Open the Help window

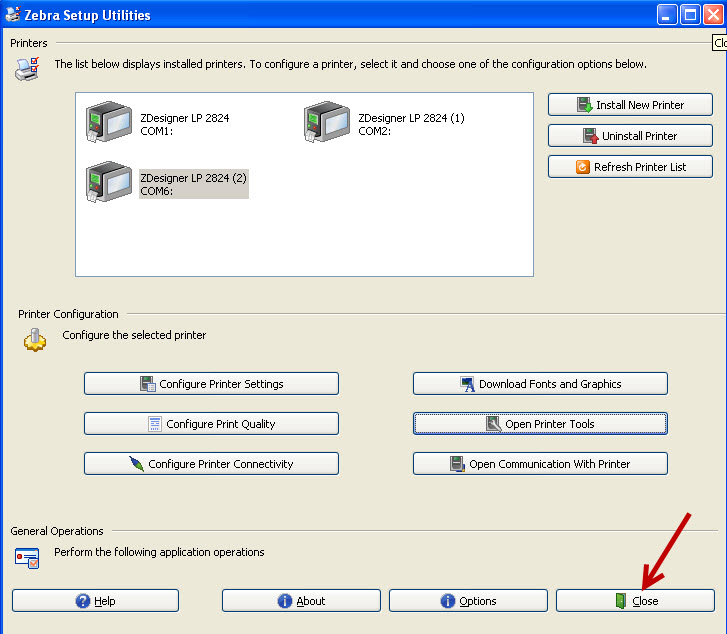[96, 601]
